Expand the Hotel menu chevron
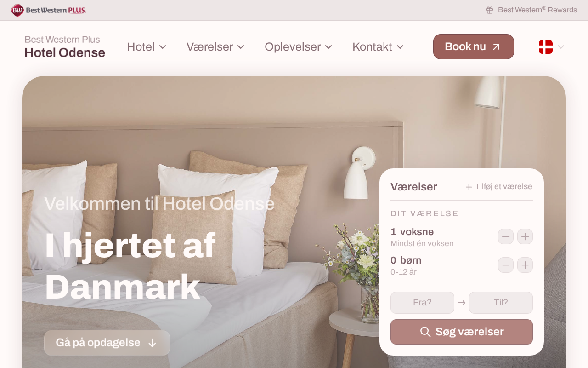This screenshot has width=588, height=368. pos(163,47)
